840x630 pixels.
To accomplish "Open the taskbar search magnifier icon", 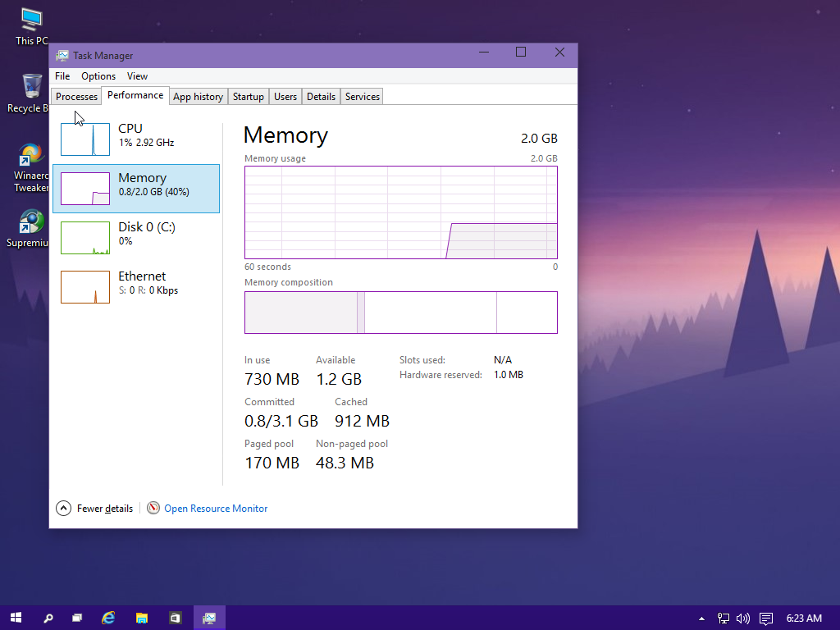I will 48,618.
